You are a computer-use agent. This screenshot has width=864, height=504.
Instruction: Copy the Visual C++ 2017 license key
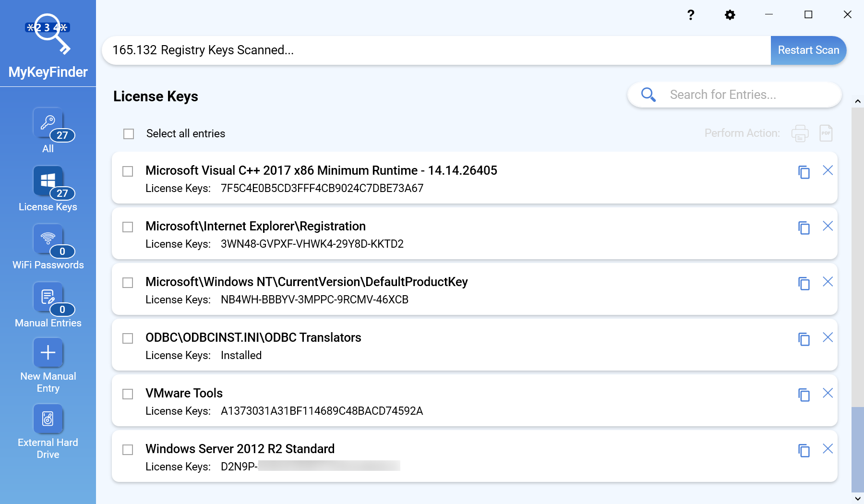804,172
